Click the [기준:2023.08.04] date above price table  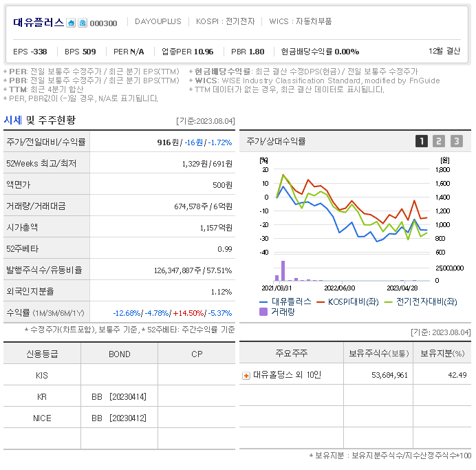point(206,121)
